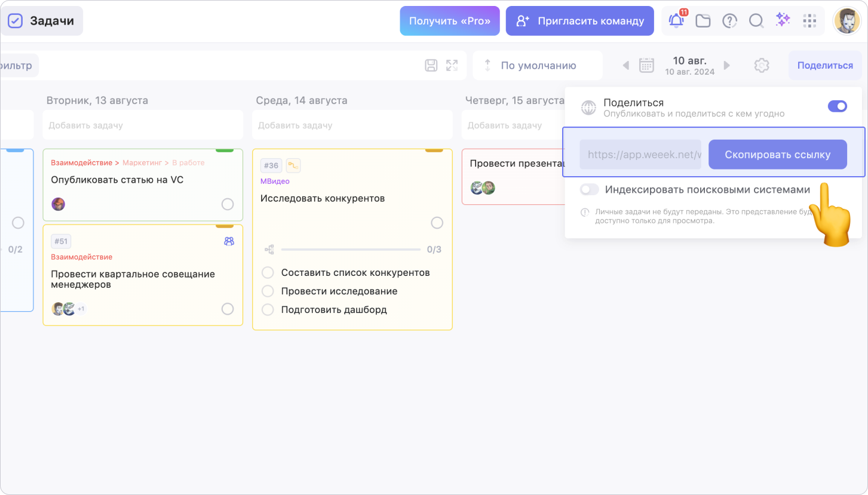Click the save filter floppy disk icon
868x495 pixels.
(x=431, y=66)
